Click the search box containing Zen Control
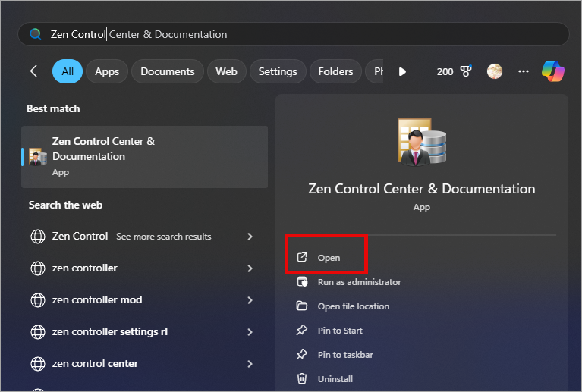Viewport: 582px width, 392px height. [293, 34]
